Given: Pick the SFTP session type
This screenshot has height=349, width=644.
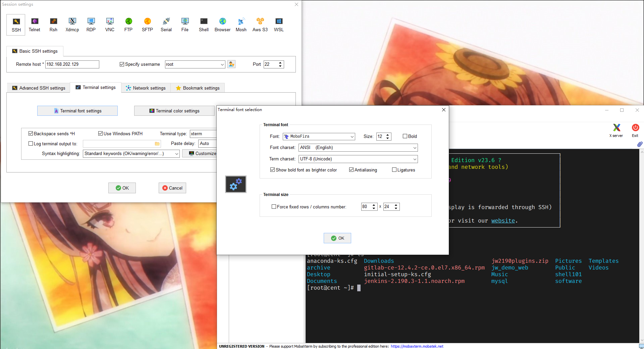Looking at the screenshot, I should click(147, 25).
